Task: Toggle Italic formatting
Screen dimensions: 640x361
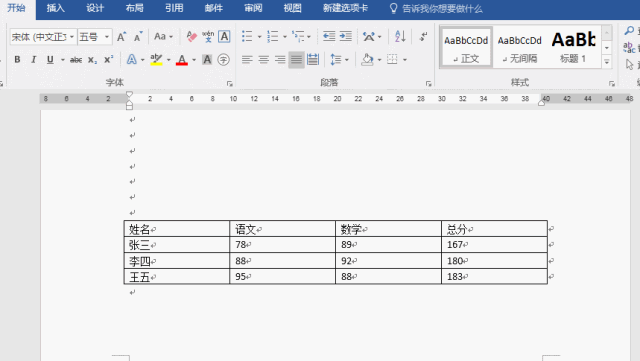Action: (x=33, y=60)
